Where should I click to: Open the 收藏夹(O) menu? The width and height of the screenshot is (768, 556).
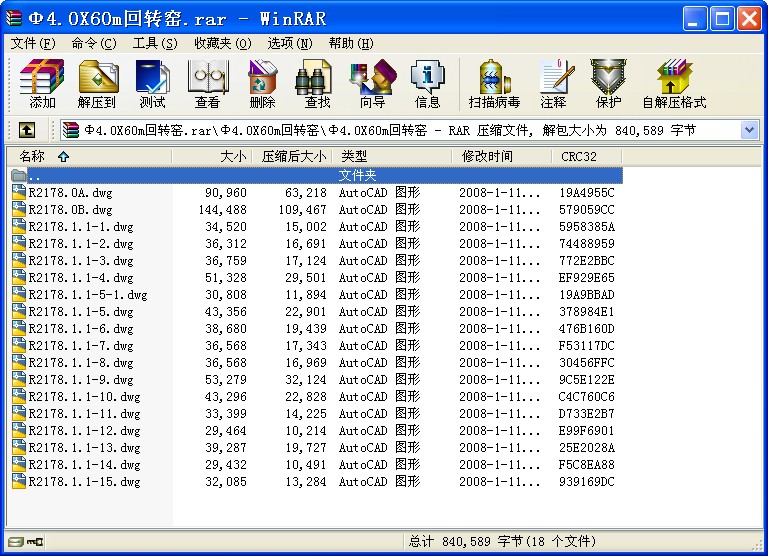[x=223, y=44]
